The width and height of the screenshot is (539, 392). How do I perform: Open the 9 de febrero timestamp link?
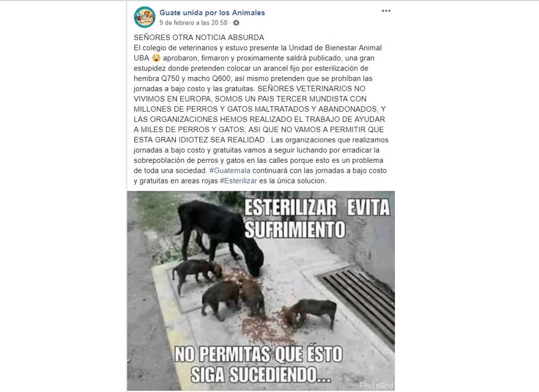coord(193,23)
